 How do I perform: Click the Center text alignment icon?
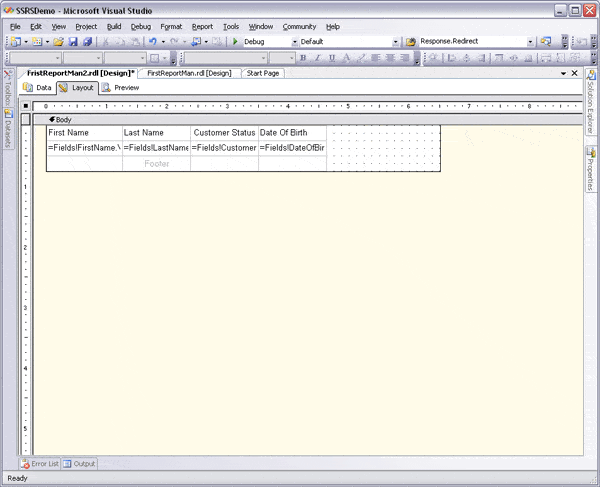click(x=390, y=58)
